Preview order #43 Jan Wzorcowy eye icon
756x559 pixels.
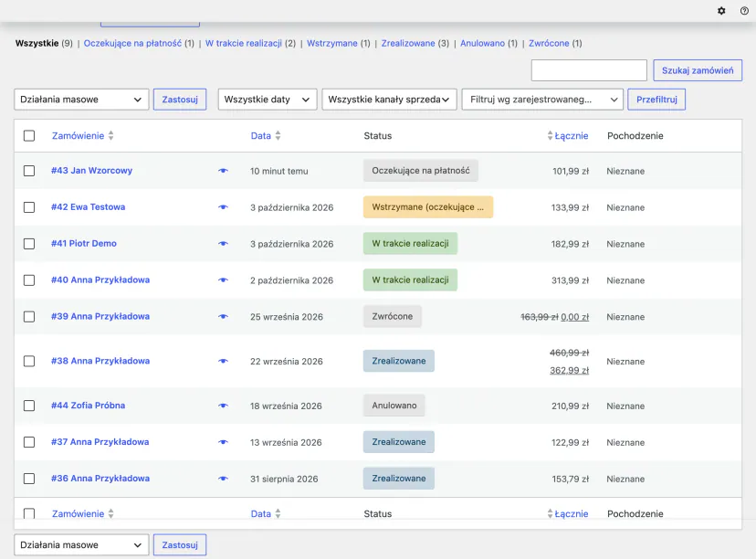[223, 171]
